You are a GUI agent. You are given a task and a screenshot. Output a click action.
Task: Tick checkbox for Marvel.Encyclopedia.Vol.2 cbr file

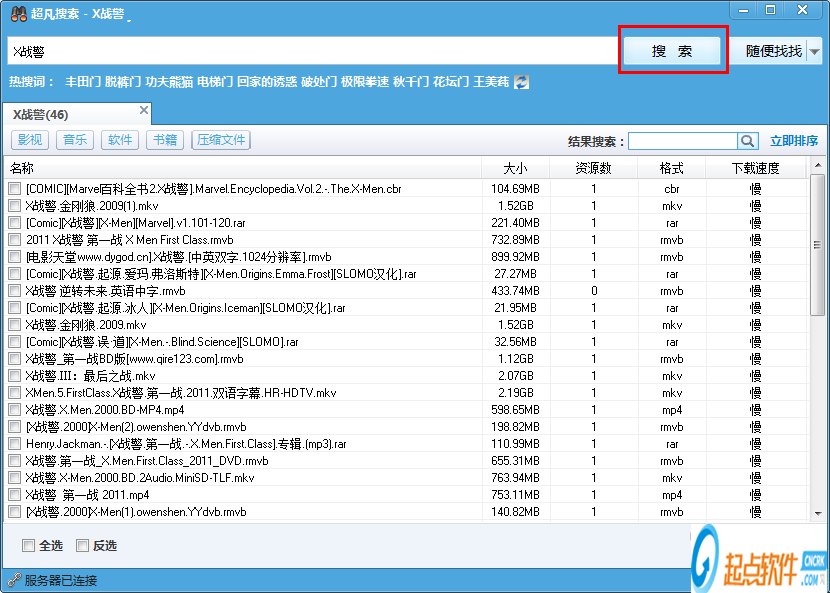tap(15, 188)
